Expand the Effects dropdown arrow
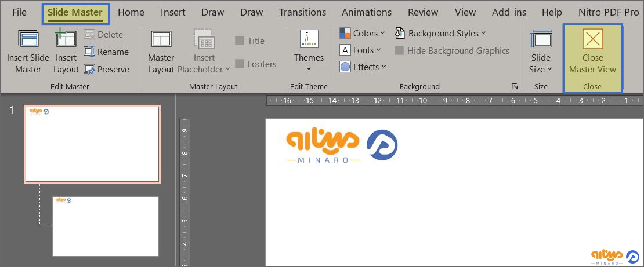644x267 pixels. pyautogui.click(x=383, y=67)
